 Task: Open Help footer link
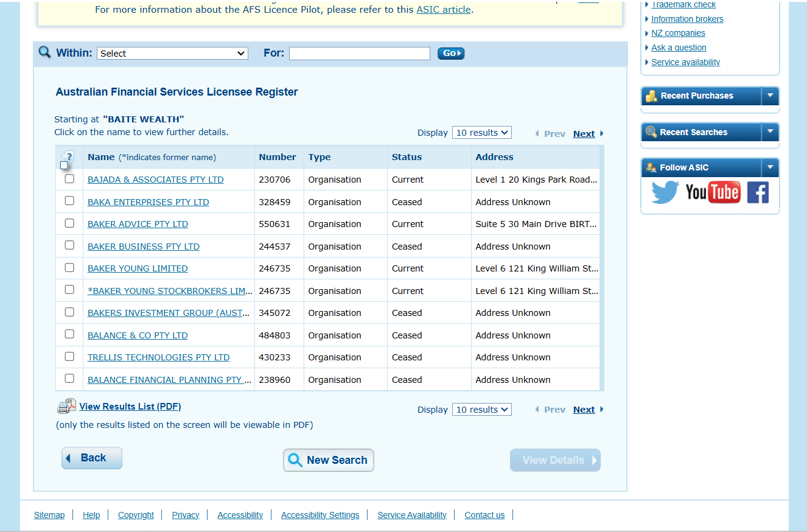click(x=91, y=515)
